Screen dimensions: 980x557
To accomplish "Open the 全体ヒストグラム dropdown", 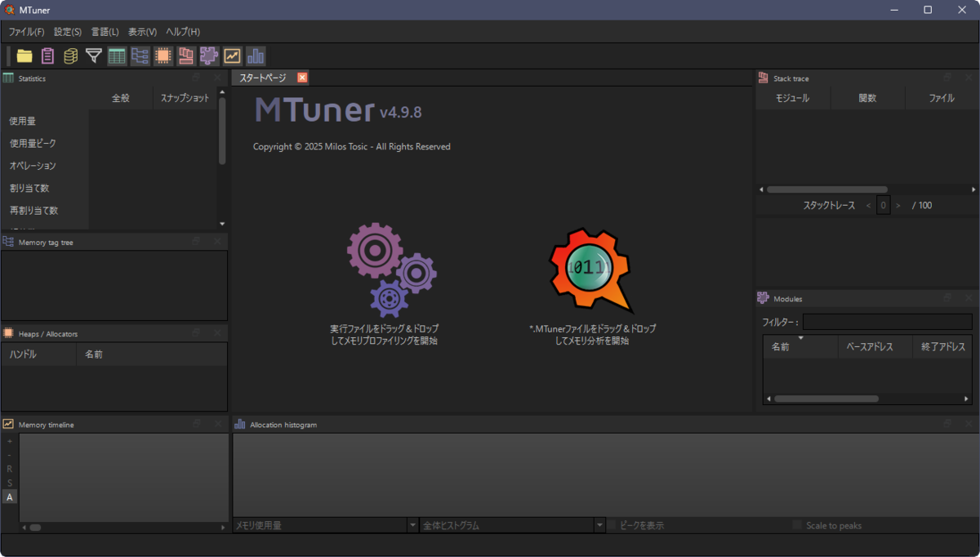I will coord(513,525).
